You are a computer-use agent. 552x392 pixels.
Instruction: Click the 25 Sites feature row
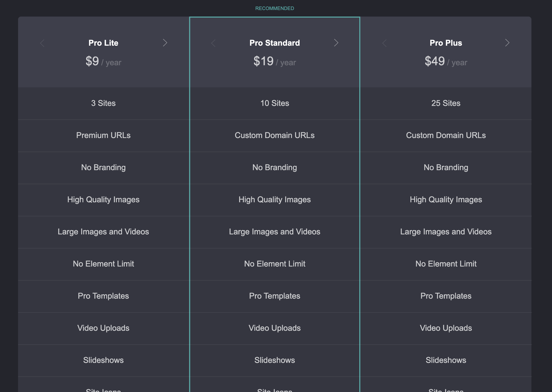point(446,103)
